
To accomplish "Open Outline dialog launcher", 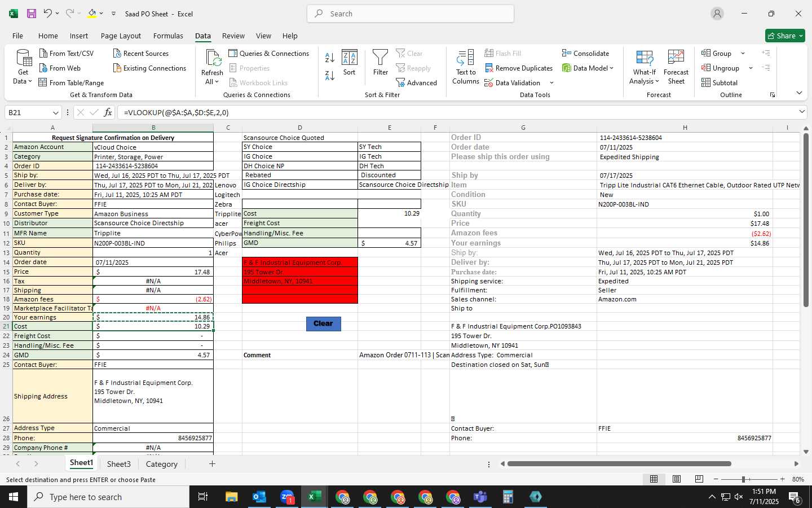I will tap(773, 95).
